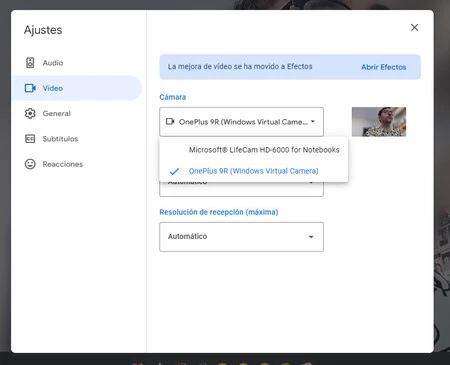Click the Reacciones smiley icon
450x365 pixels.
(30, 164)
